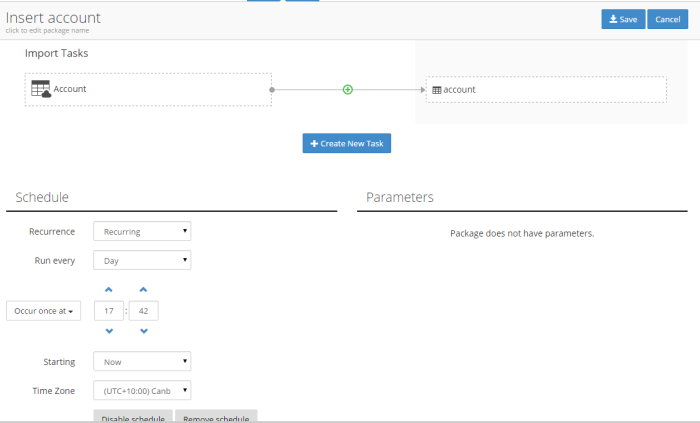
Task: Click Disable schedule button
Action: [133, 416]
